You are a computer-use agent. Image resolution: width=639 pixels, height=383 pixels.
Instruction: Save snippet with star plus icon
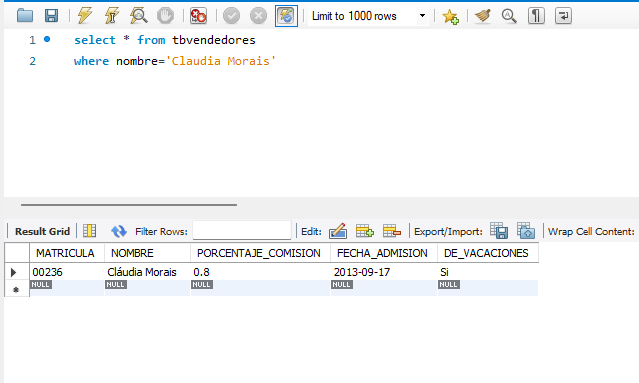(450, 16)
